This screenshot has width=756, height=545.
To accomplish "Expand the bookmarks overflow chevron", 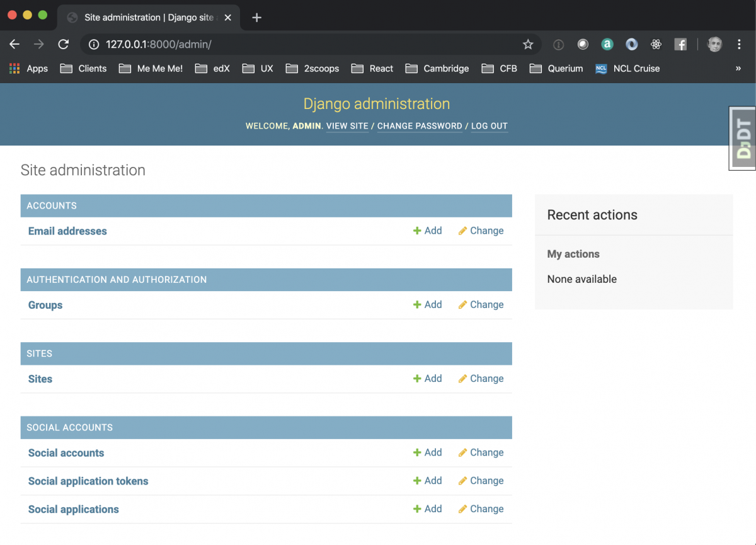I will 740,68.
